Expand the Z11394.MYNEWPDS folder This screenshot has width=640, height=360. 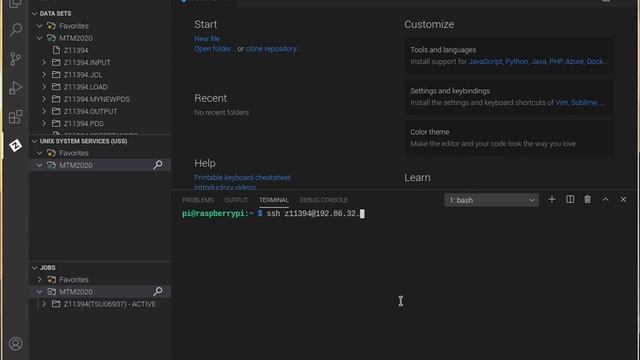(44, 99)
